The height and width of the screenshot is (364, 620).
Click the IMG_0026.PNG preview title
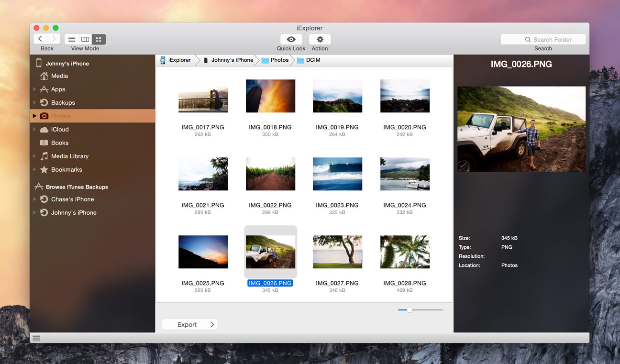coord(521,64)
